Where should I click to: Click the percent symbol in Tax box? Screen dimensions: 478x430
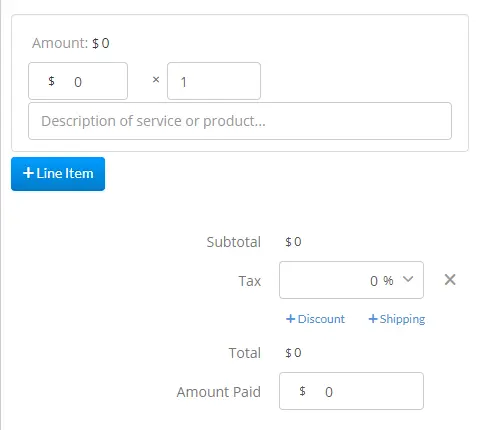388,281
